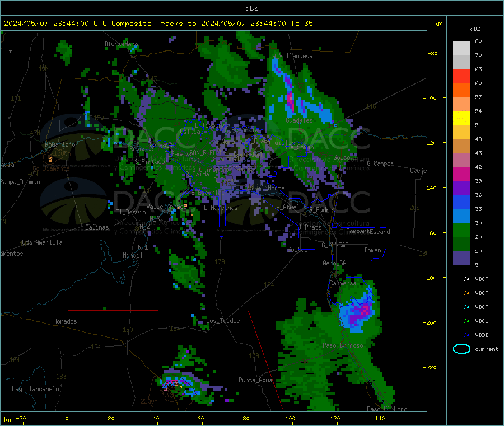Click the Pampa_Diamante place label
The width and height of the screenshot is (504, 426).
24,182
